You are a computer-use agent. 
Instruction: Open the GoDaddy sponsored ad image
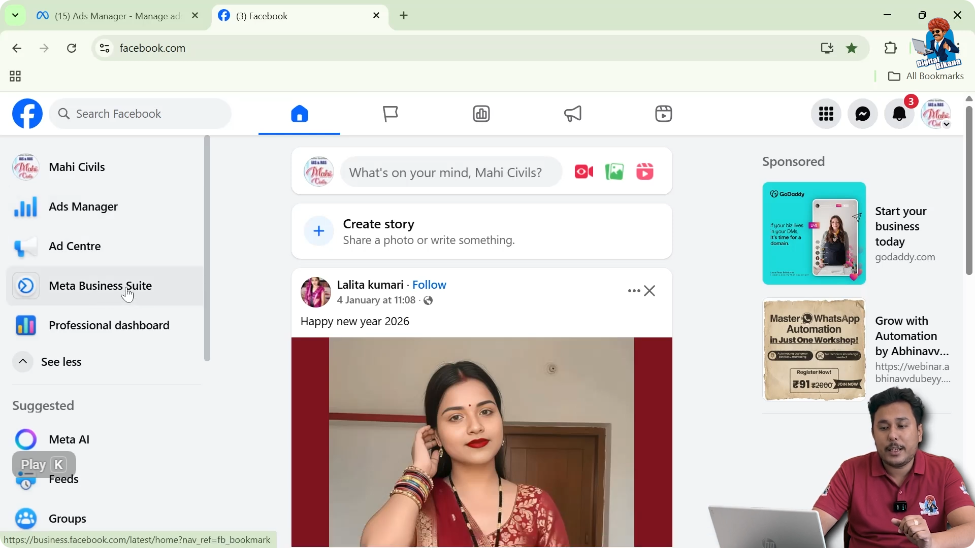coord(814,234)
